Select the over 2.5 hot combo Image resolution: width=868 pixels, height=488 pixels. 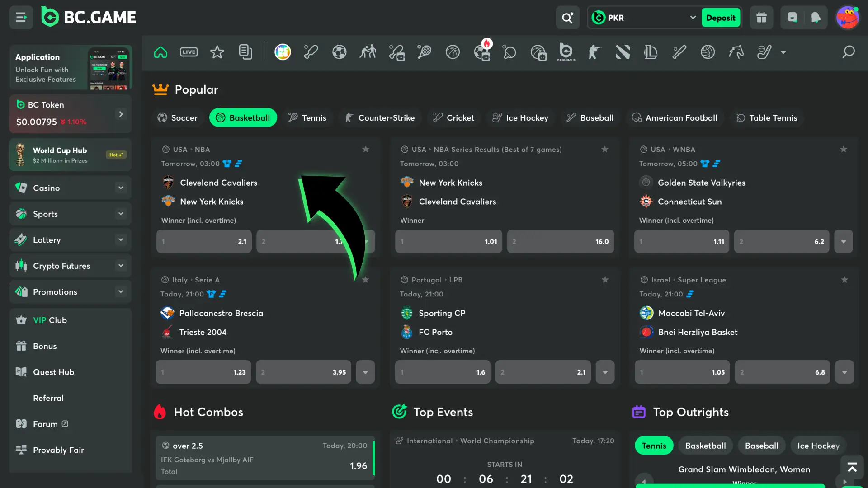pos(265,458)
